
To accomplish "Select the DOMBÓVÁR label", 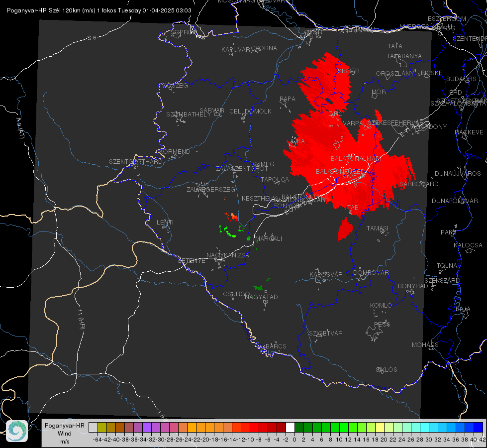I will [371, 273].
